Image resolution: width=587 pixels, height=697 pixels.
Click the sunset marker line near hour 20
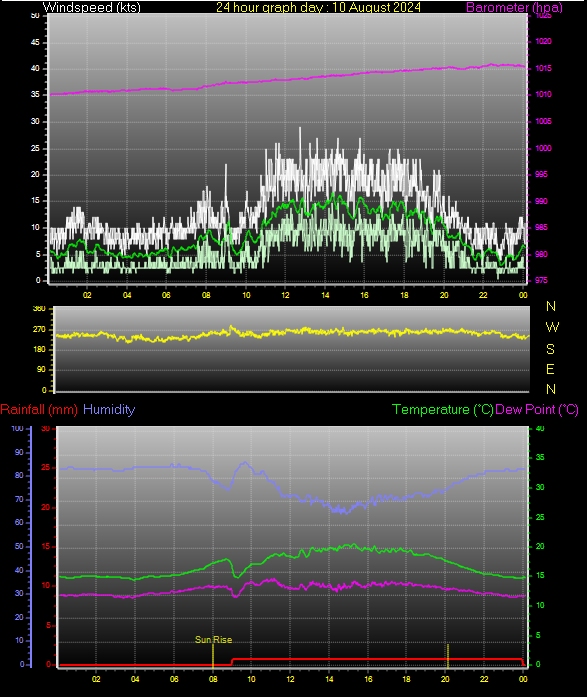(447, 655)
